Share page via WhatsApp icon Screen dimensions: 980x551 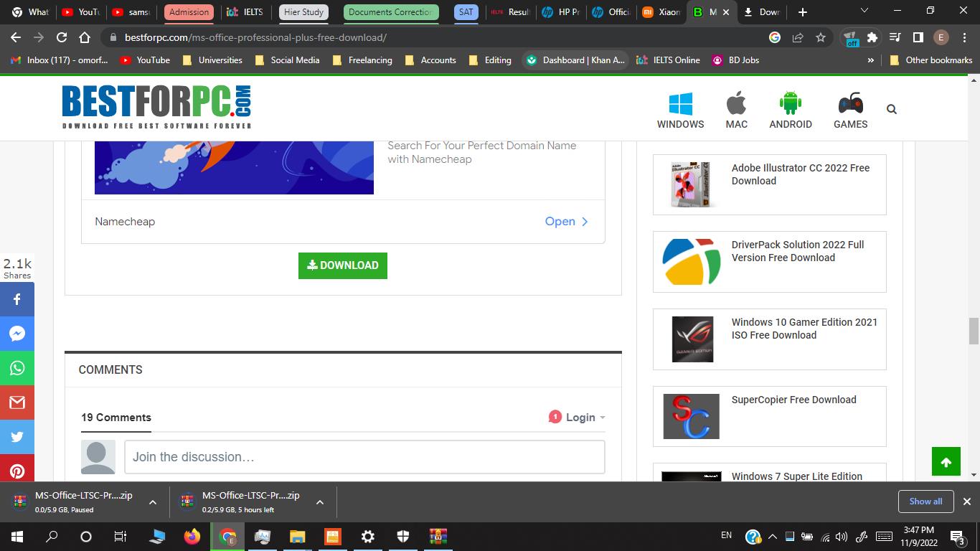(17, 368)
